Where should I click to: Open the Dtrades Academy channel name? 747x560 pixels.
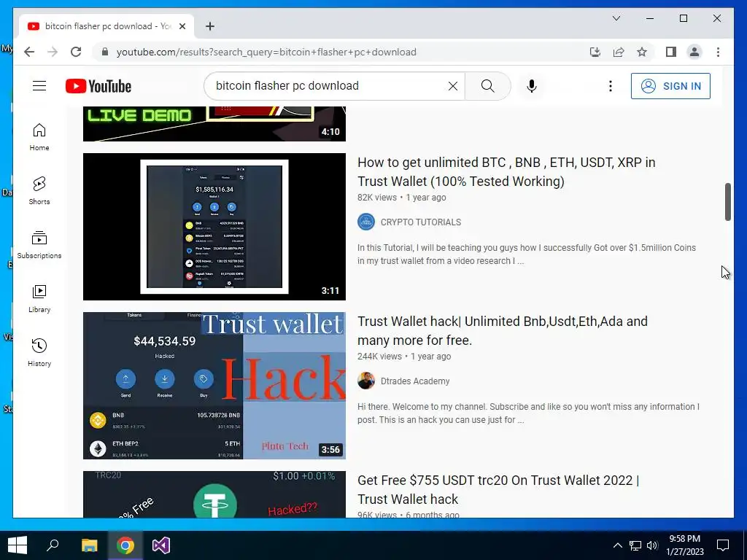coord(415,381)
